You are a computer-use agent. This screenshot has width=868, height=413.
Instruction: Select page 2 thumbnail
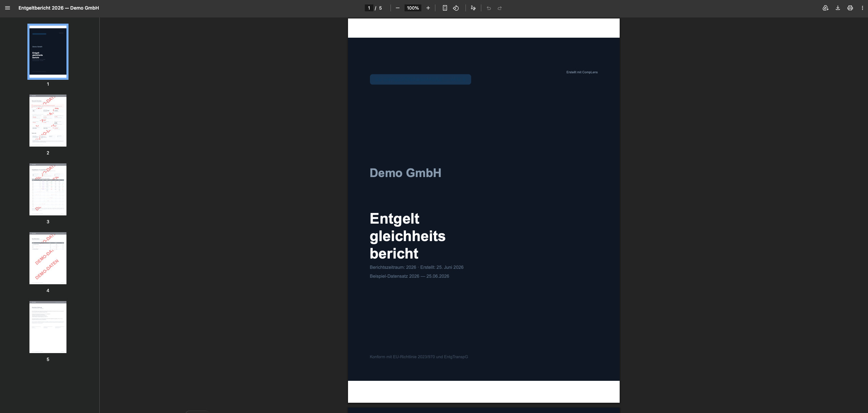(x=48, y=121)
